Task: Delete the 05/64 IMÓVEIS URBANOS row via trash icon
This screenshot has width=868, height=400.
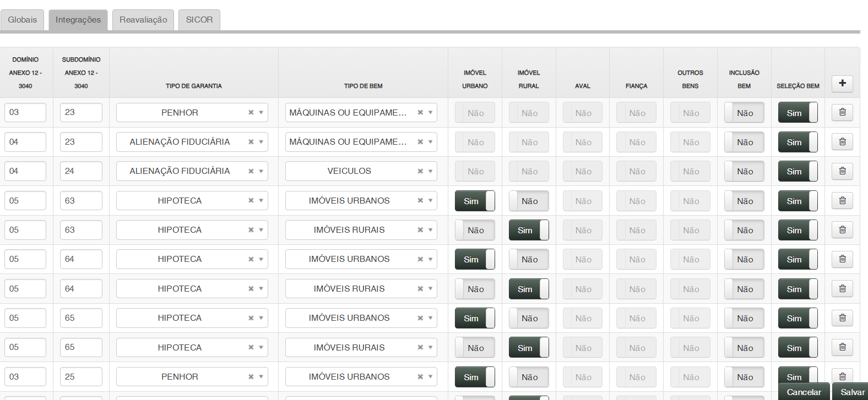Action: pyautogui.click(x=842, y=259)
